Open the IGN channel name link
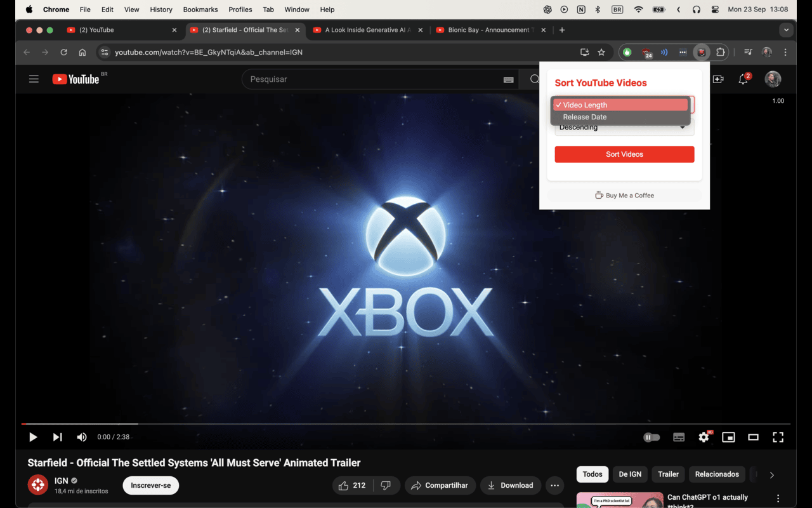Screen dimensions: 812x508 (62, 481)
